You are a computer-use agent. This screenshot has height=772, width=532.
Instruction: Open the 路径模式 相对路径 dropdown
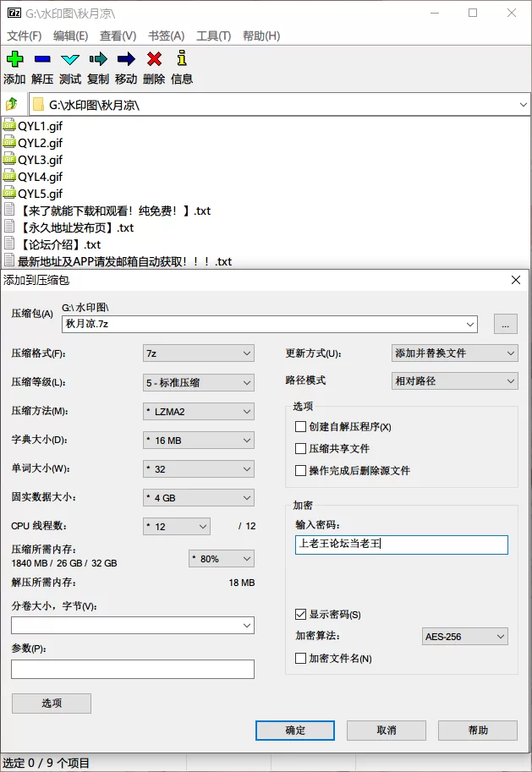click(x=455, y=381)
